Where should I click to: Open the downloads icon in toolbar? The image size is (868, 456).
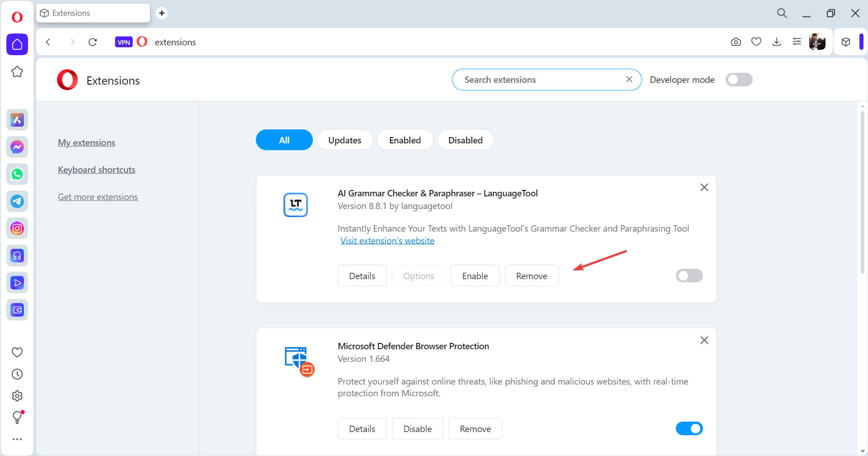[776, 42]
